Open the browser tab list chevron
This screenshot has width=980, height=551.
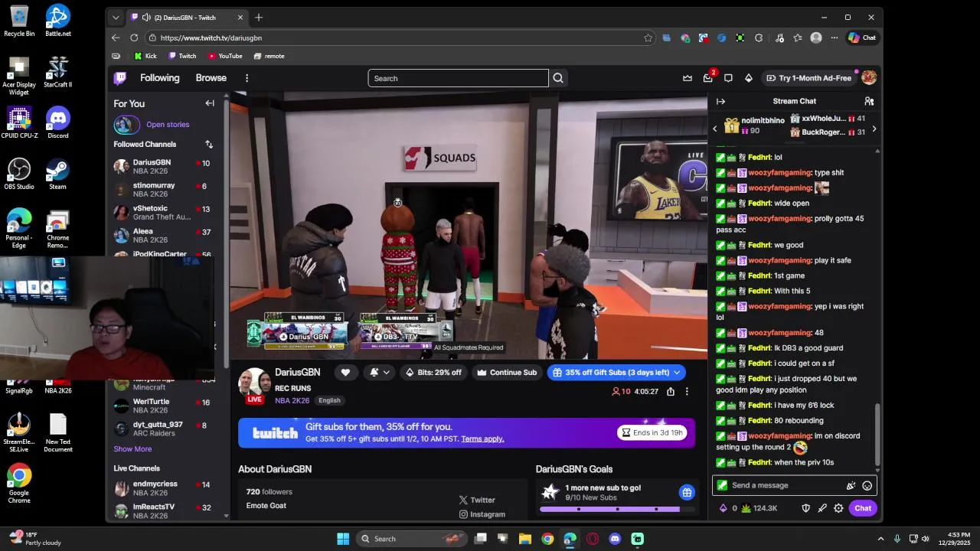(116, 18)
